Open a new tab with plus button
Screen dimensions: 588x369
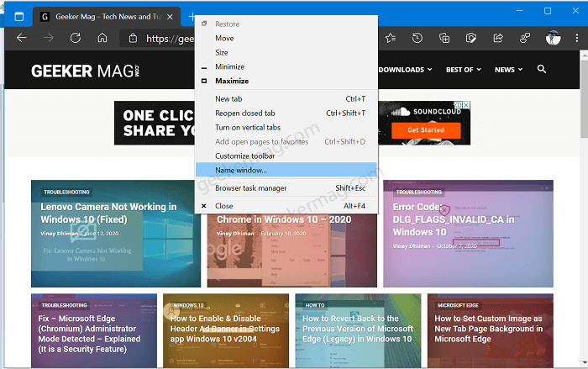(x=192, y=17)
